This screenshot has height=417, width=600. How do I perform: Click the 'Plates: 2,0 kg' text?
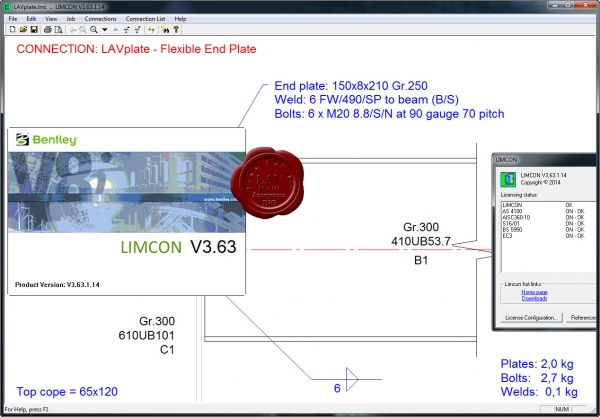tap(537, 364)
